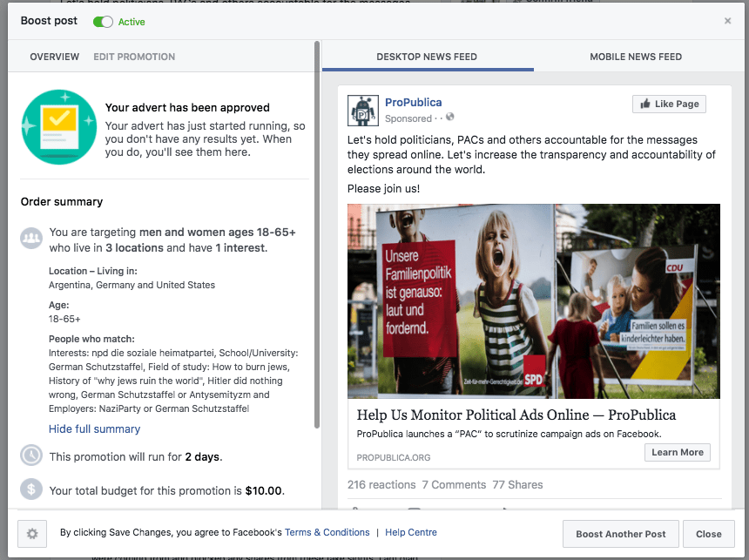Open the Desktop News Feed preview tab

[427, 57]
